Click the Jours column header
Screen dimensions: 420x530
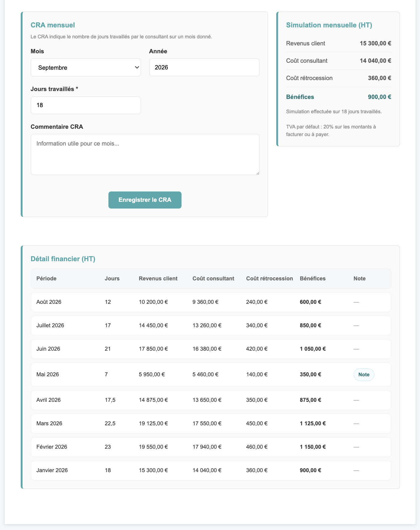112,279
